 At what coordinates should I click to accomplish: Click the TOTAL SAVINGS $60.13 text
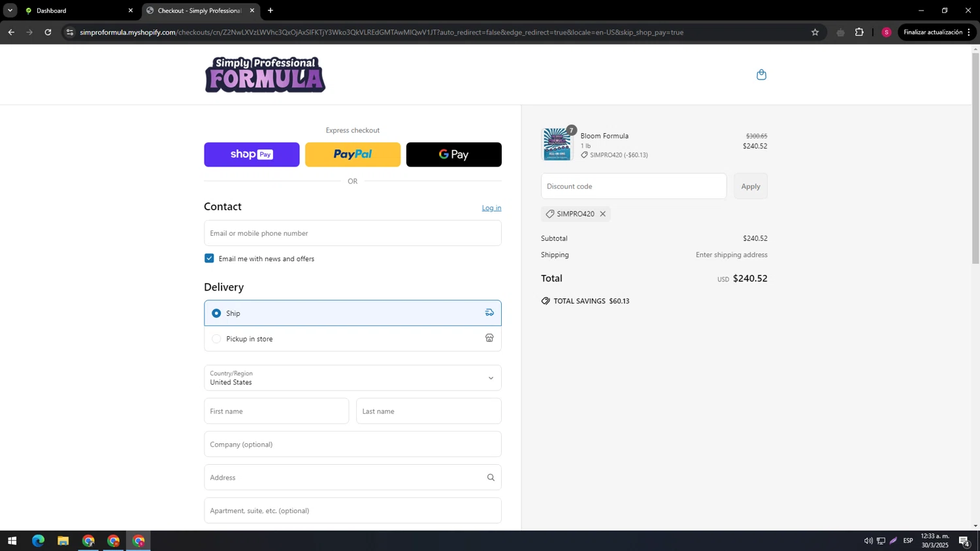point(591,301)
